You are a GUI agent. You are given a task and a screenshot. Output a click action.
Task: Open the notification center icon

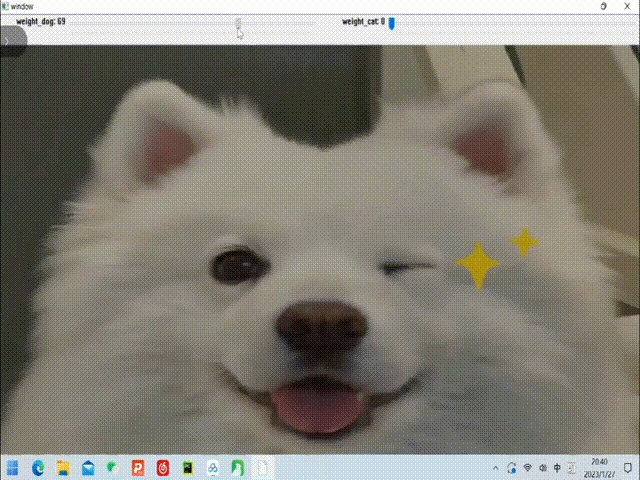628,468
